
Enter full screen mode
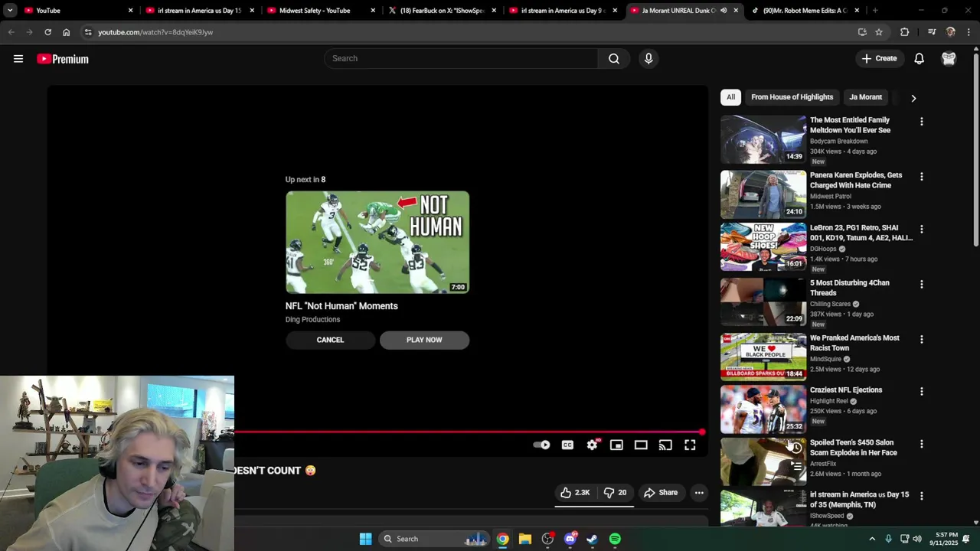690,445
